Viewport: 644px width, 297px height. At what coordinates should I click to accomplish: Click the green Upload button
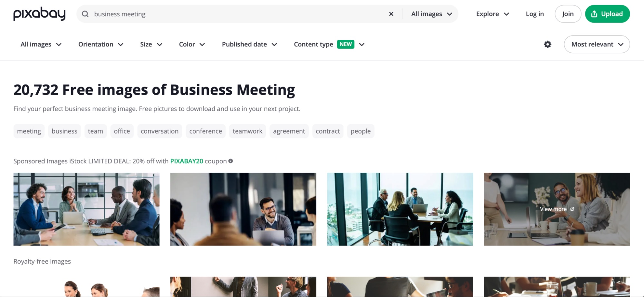(607, 14)
